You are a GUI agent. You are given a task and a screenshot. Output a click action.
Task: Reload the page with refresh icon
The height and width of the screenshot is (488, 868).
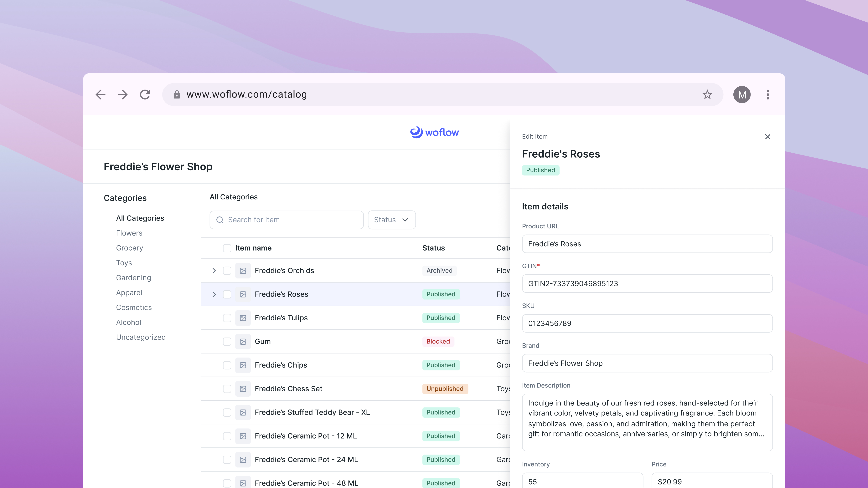145,95
